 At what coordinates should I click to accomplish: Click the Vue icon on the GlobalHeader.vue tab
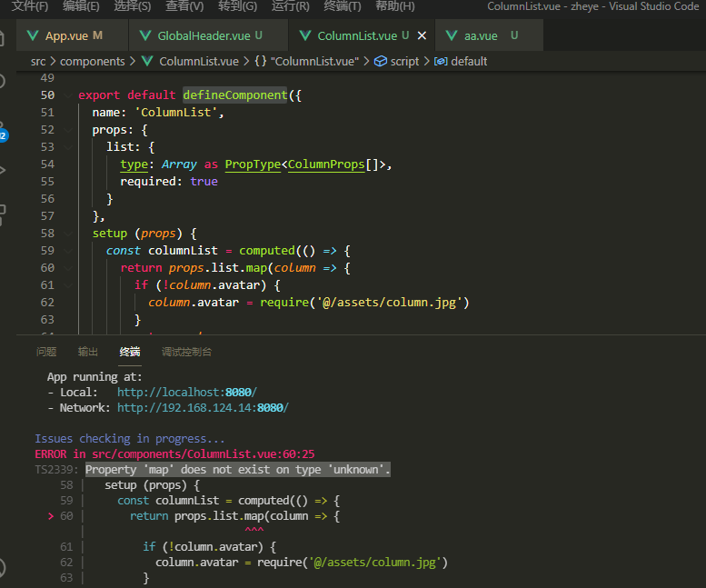pos(145,36)
